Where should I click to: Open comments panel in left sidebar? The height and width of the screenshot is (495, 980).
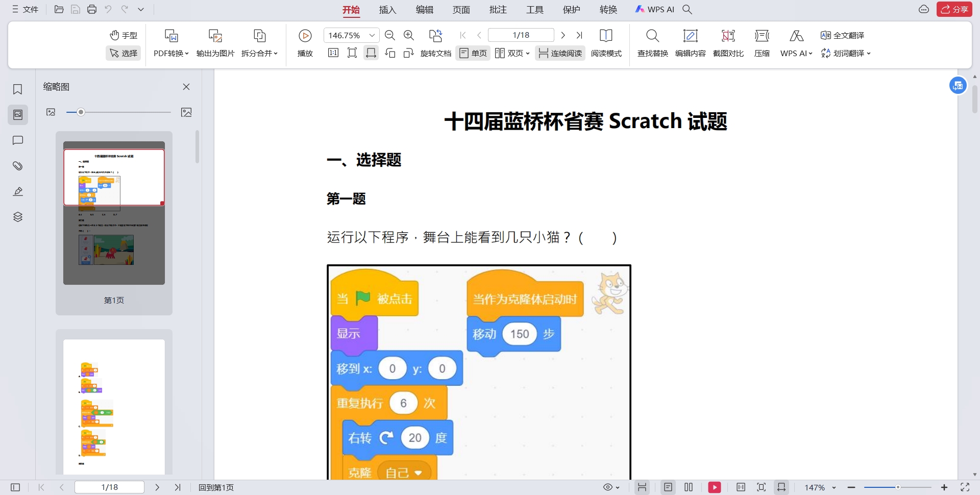18,140
